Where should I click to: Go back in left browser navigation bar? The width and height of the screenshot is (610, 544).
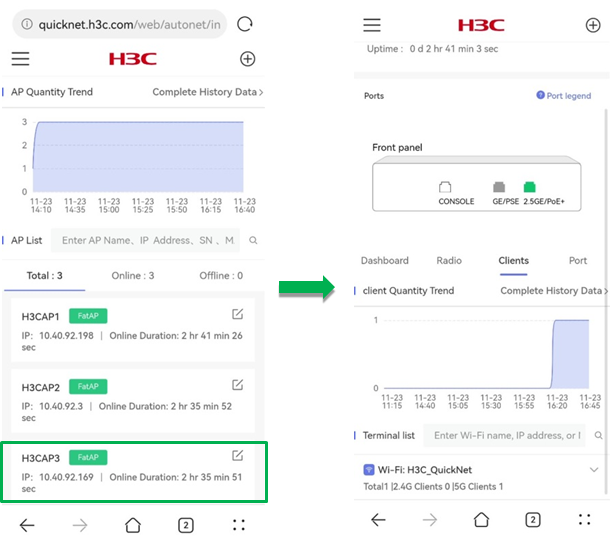(x=27, y=525)
